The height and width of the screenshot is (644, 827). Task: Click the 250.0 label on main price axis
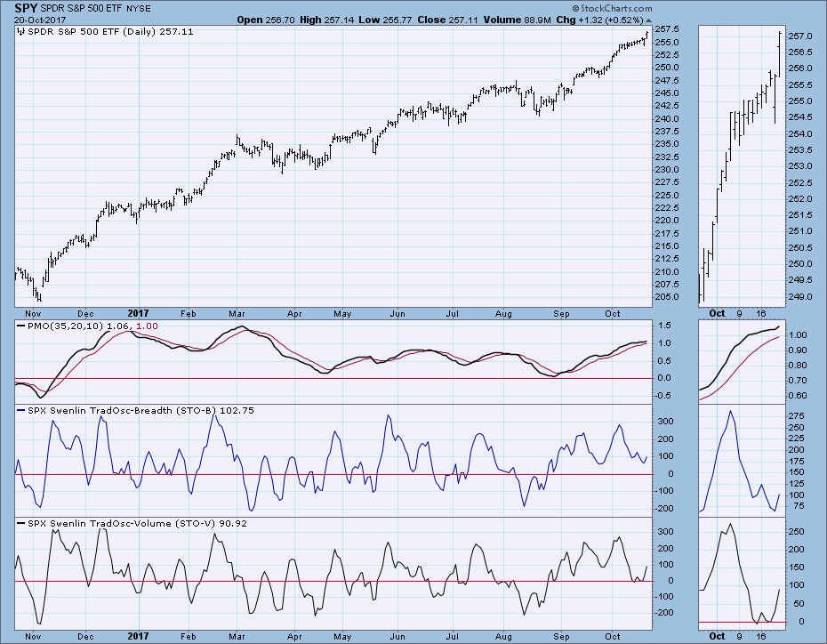[x=668, y=68]
